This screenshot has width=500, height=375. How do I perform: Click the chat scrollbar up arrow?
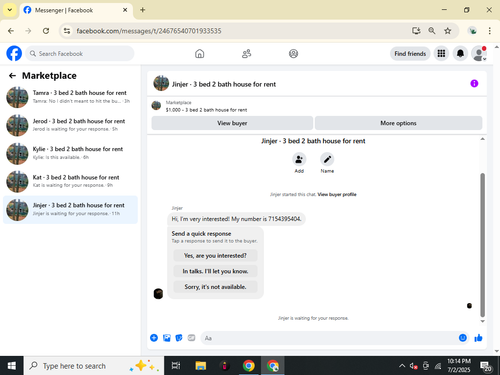click(482, 139)
